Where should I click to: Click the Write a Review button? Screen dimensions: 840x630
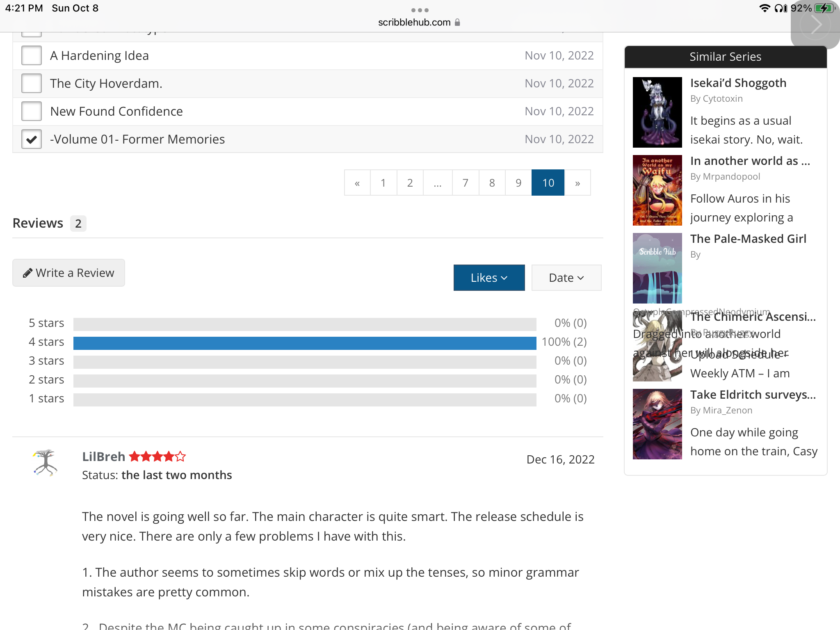pos(68,273)
